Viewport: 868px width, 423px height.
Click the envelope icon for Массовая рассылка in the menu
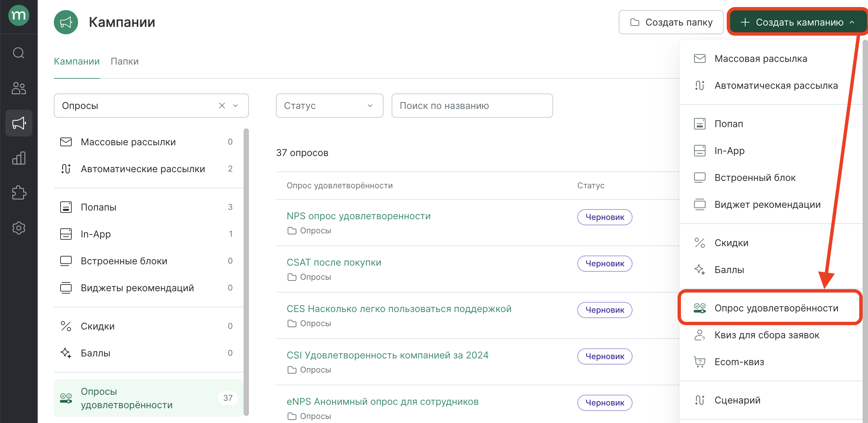coord(699,59)
